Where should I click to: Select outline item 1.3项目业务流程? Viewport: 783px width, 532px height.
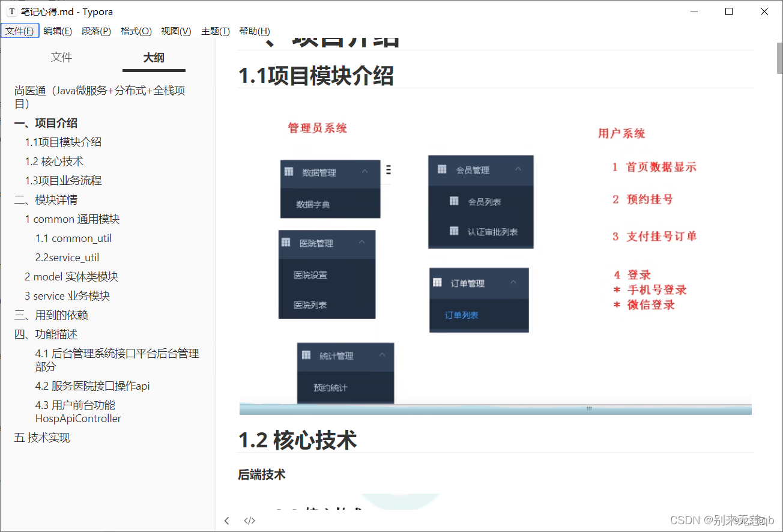63,181
